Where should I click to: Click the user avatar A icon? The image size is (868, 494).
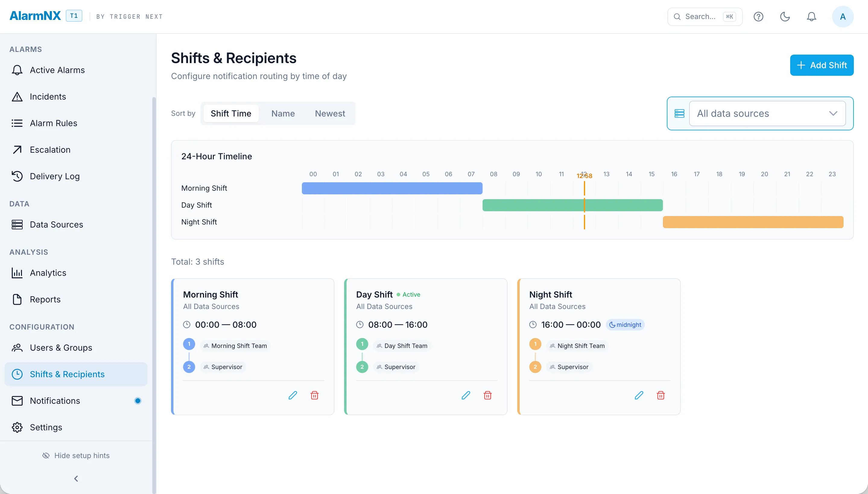[843, 17]
